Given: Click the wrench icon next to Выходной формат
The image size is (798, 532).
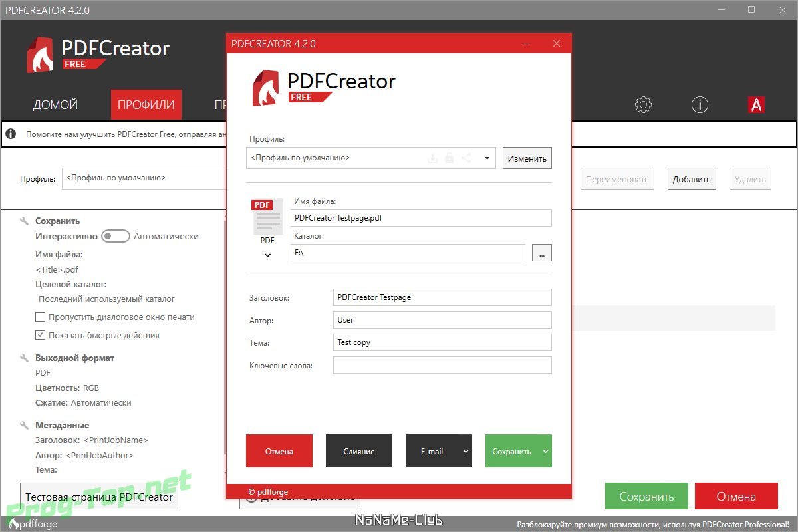Looking at the screenshot, I should pyautogui.click(x=25, y=358).
